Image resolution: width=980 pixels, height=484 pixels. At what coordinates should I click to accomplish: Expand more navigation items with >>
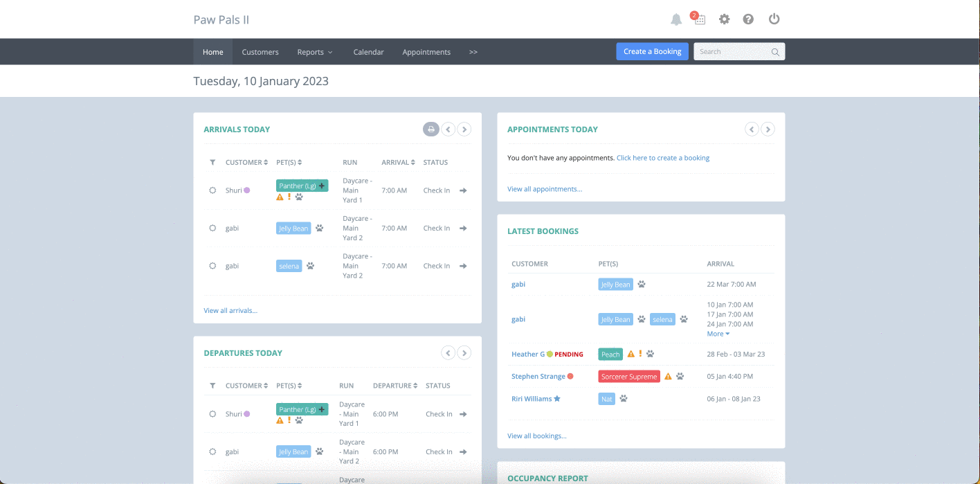click(473, 52)
